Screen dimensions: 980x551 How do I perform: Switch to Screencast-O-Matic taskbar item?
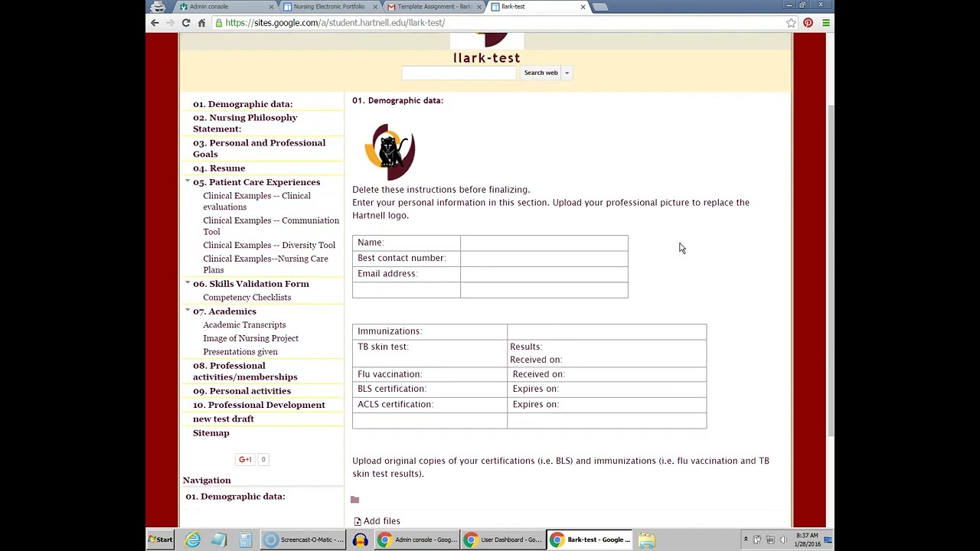(x=302, y=540)
